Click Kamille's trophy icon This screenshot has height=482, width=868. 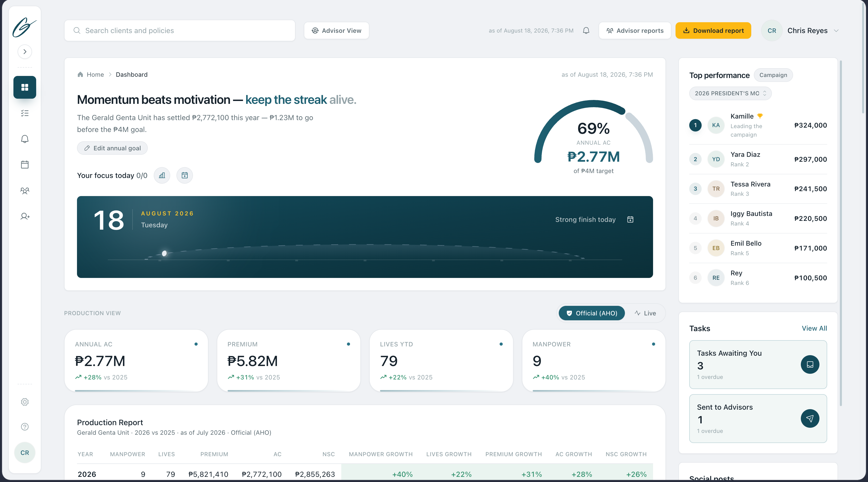760,116
